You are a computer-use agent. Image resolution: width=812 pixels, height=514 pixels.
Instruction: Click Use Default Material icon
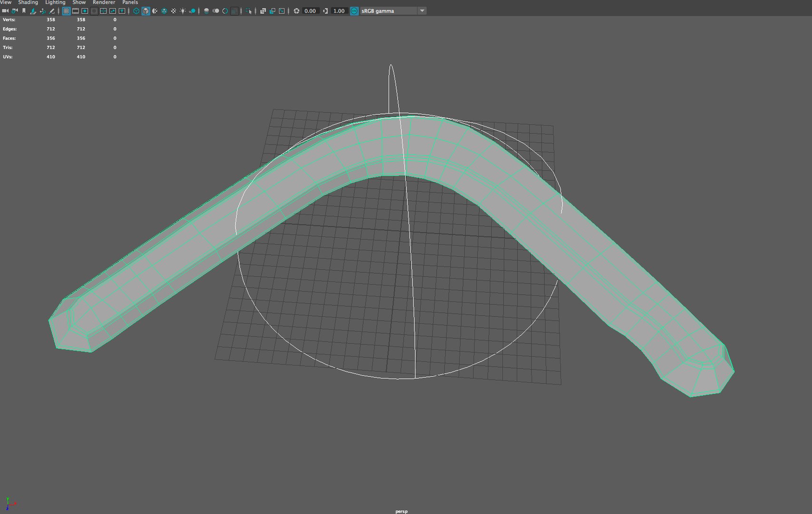click(x=155, y=10)
